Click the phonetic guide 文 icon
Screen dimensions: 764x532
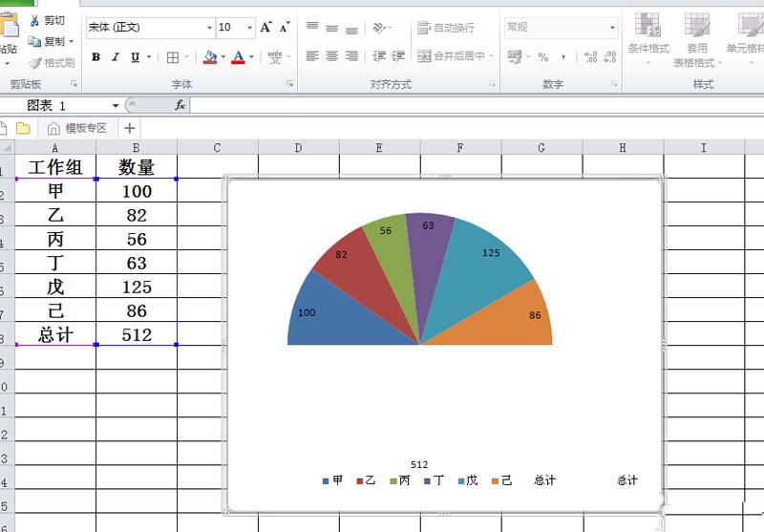pos(275,57)
